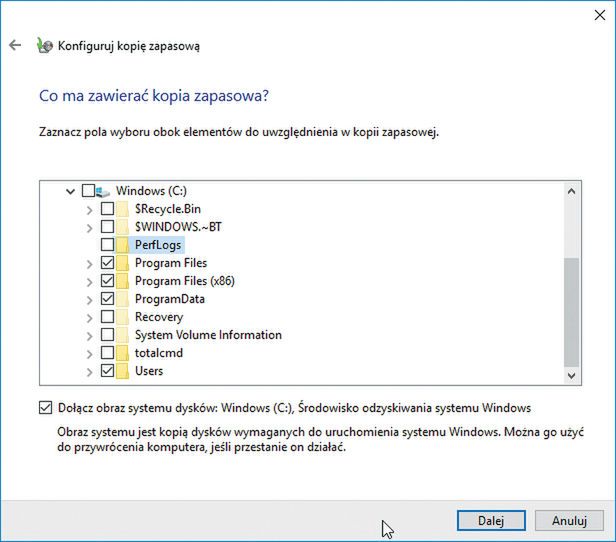Screen dimensions: 616x542
Task: Click the Recovery folder icon
Action: 123,317
